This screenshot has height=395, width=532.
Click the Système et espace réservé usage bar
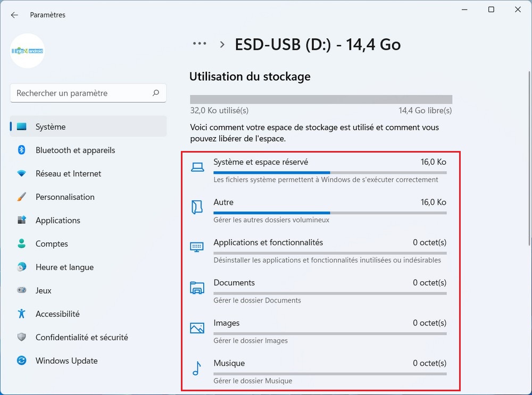(330, 173)
